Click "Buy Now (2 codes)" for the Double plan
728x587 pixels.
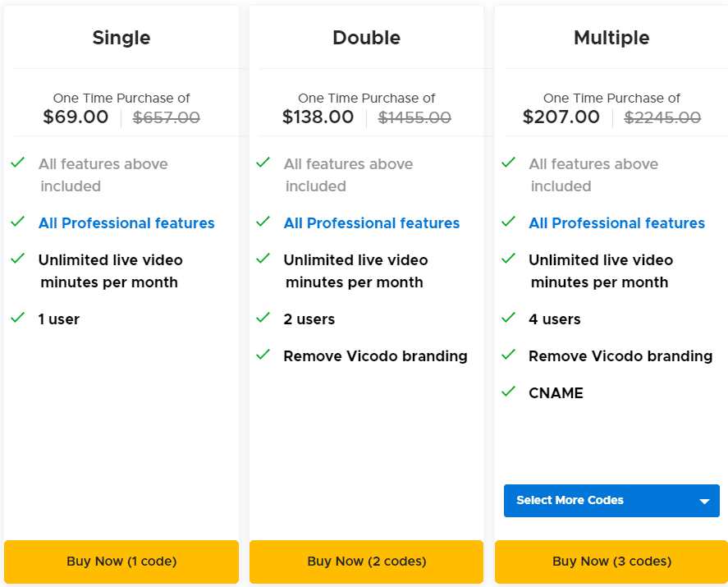[366, 562]
